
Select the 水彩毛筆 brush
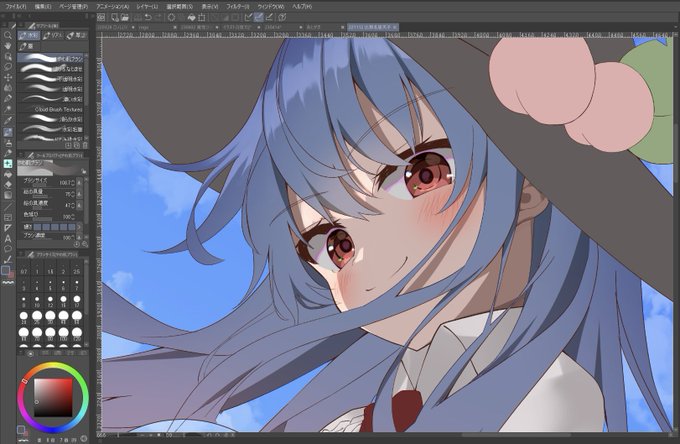point(51,129)
